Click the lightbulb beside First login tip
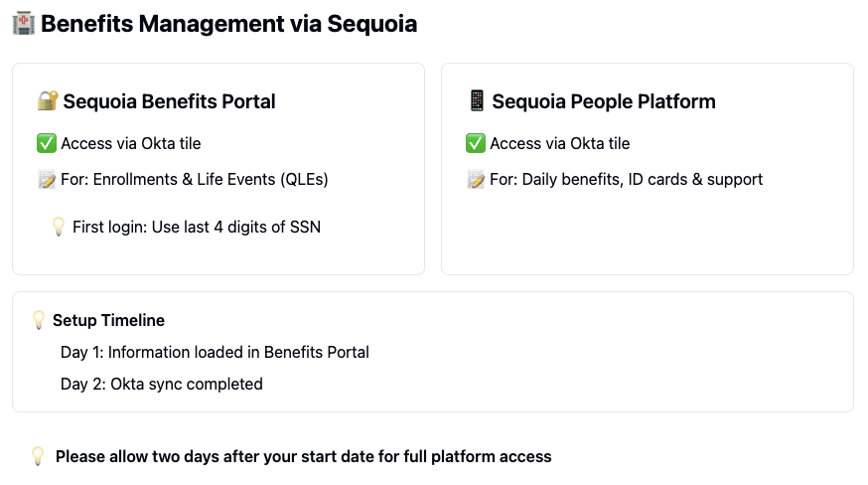This screenshot has height=485, width=868. (59, 227)
